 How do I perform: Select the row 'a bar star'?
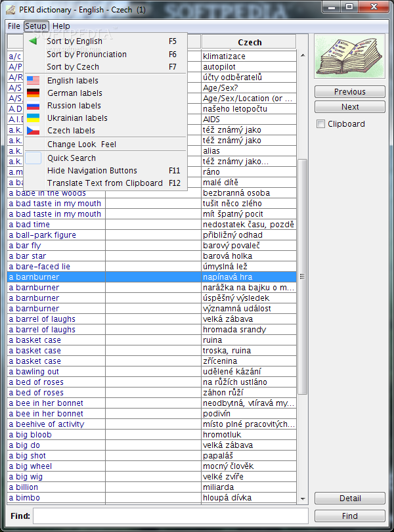pyautogui.click(x=152, y=256)
